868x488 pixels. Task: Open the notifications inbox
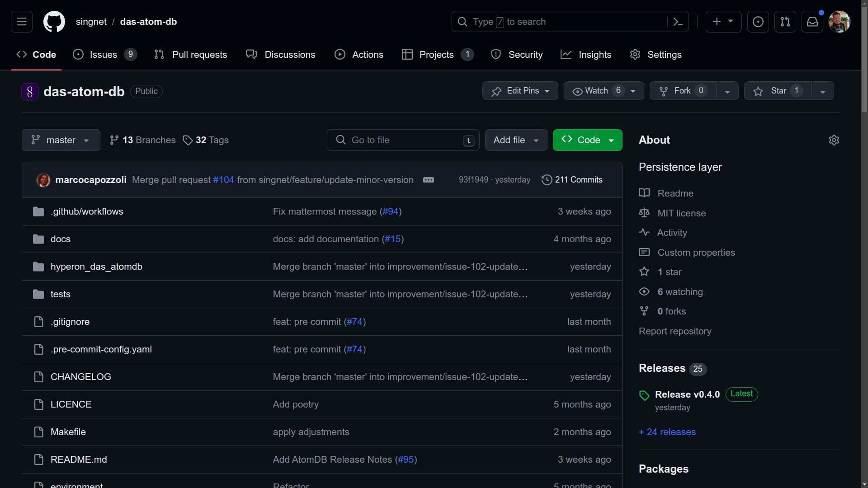click(812, 22)
